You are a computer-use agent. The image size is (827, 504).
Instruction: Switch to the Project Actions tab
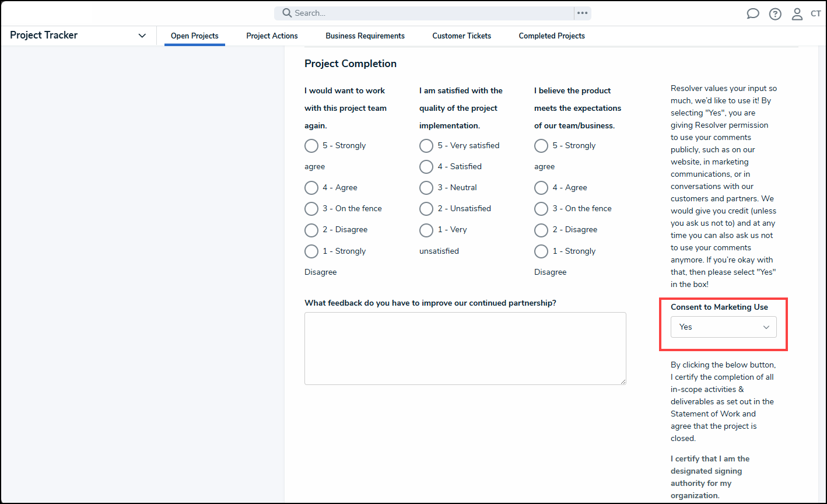[x=272, y=36]
